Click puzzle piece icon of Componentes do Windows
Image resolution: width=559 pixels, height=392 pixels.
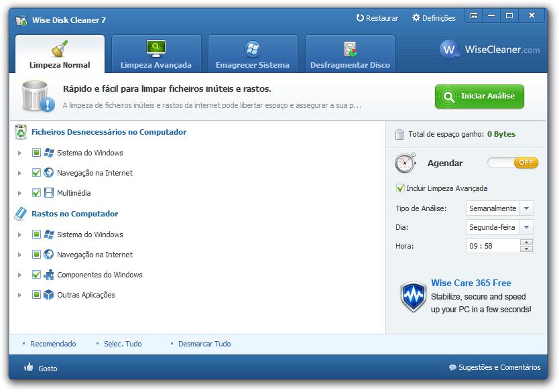tap(49, 275)
